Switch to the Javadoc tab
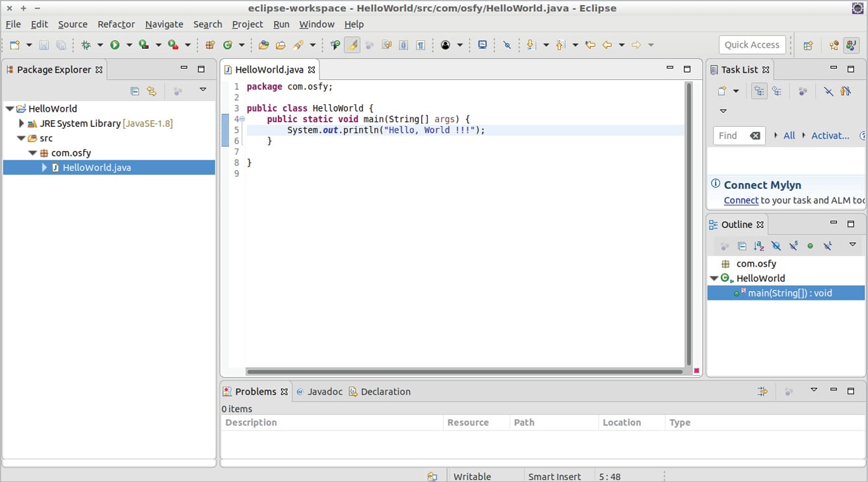The width and height of the screenshot is (868, 482). pos(325,392)
